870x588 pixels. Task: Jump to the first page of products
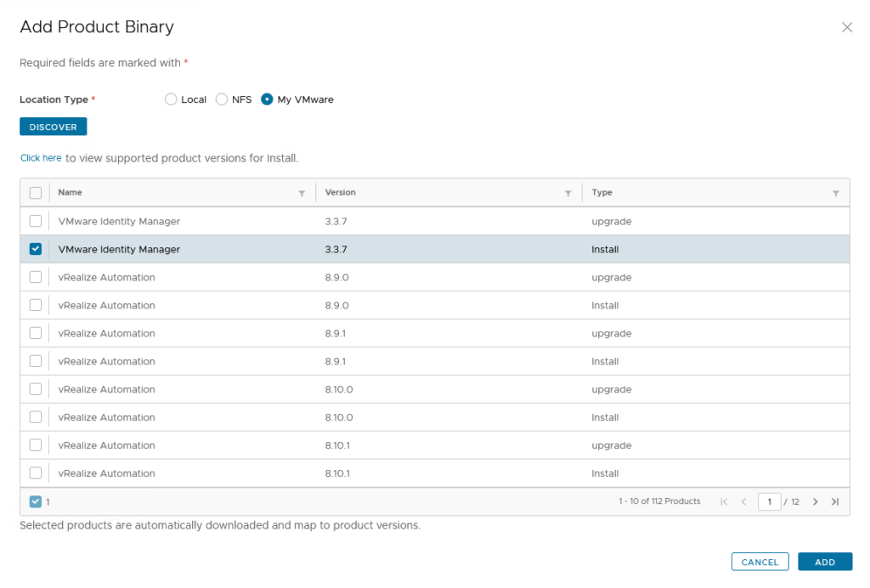click(x=724, y=502)
